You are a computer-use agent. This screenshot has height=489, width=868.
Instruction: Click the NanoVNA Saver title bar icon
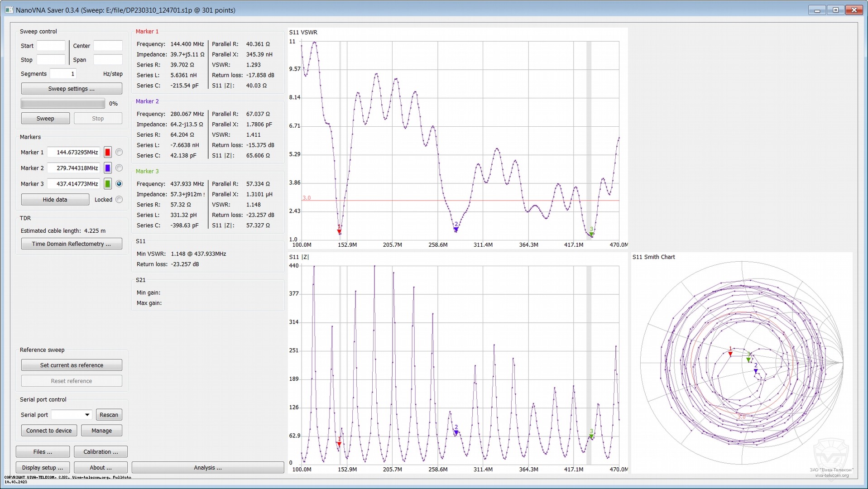pyautogui.click(x=9, y=10)
